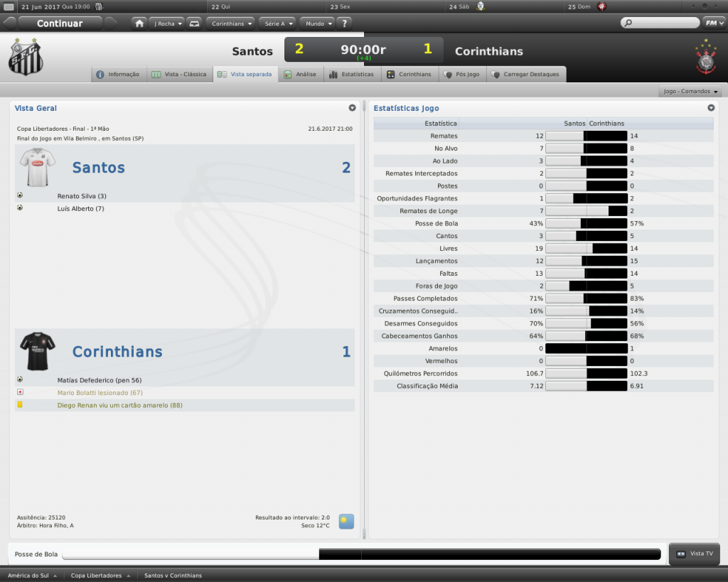Click the weather icon in Vista Geral
Image resolution: width=728 pixels, height=582 pixels.
pyautogui.click(x=346, y=521)
